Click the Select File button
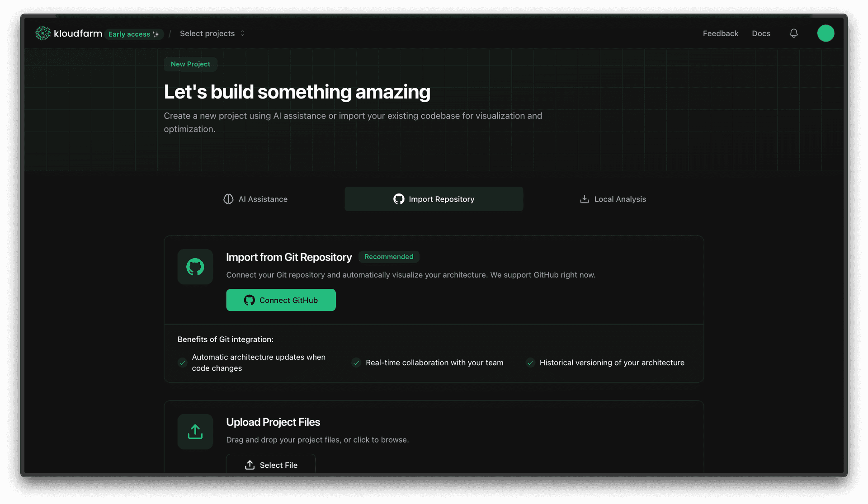Image resolution: width=868 pixels, height=504 pixels. pyautogui.click(x=270, y=465)
